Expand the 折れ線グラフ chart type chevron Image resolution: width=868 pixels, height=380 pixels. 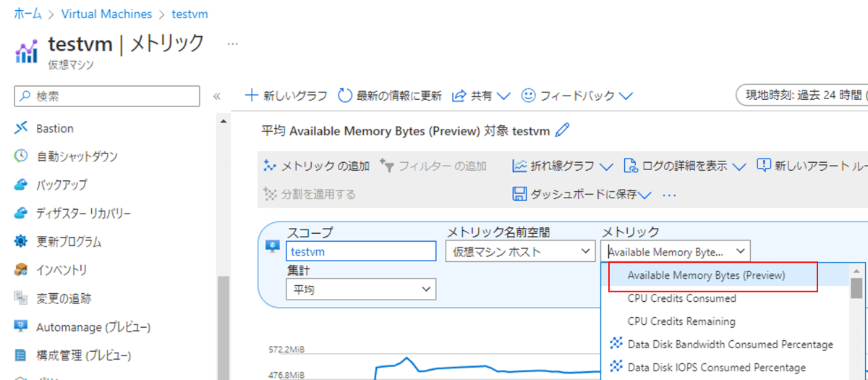point(606,166)
